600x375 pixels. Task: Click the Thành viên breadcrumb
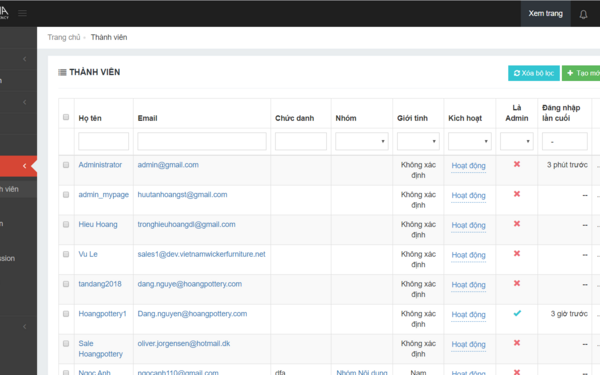click(x=109, y=38)
